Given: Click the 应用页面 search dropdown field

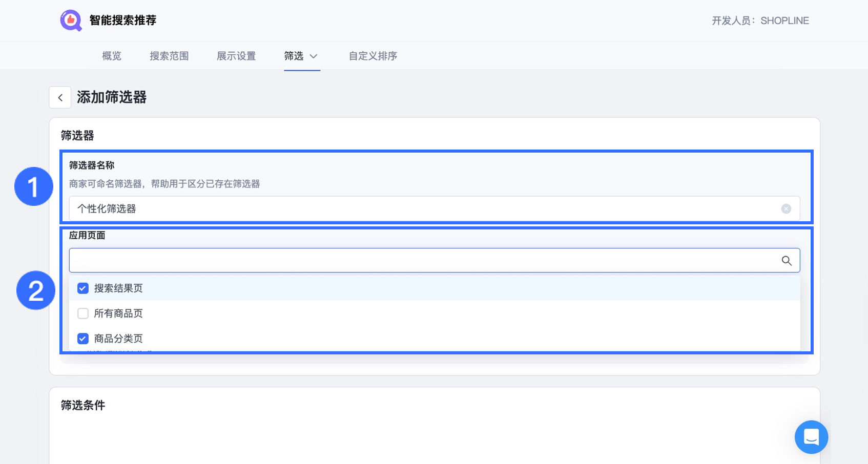Looking at the screenshot, I should coord(420,261).
